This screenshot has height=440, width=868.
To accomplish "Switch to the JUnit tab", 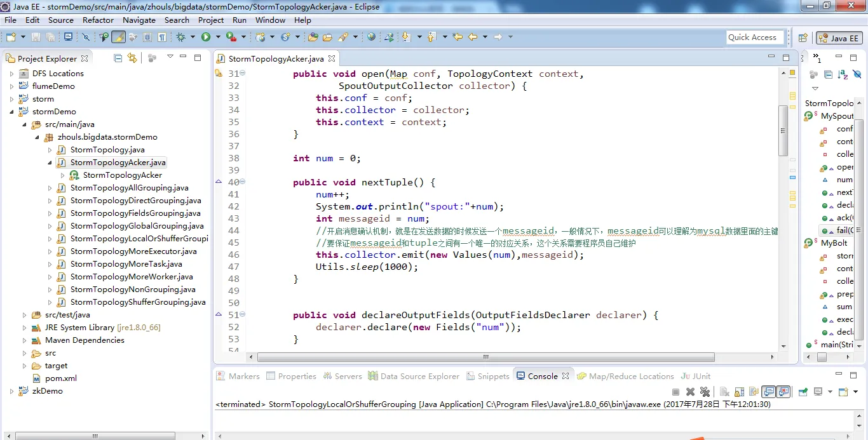I will 696,376.
